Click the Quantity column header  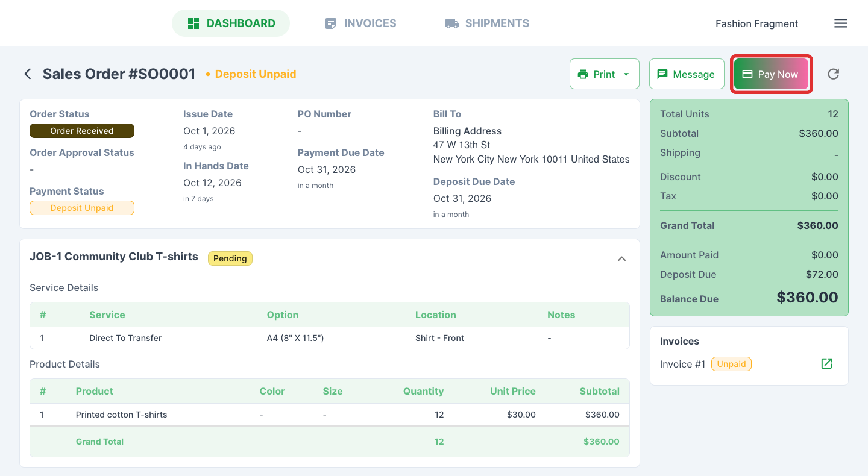point(423,391)
